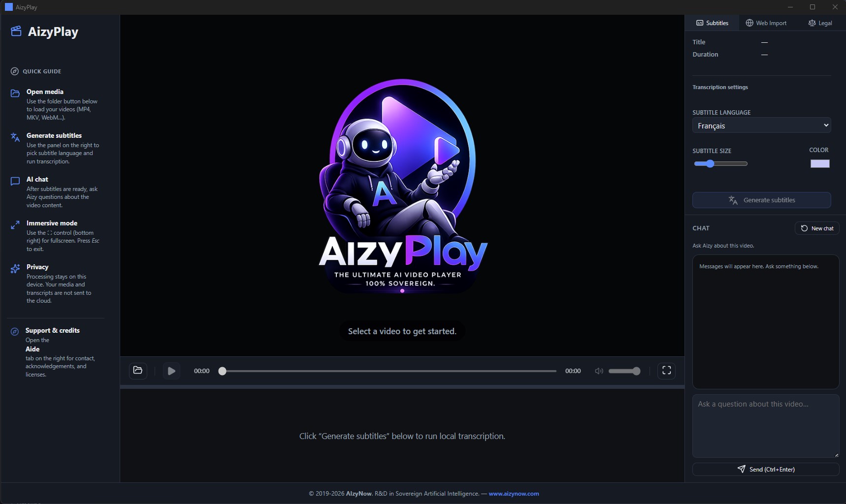The image size is (846, 504).
Task: Open the www.aizynow.com link
Action: [x=514, y=494]
